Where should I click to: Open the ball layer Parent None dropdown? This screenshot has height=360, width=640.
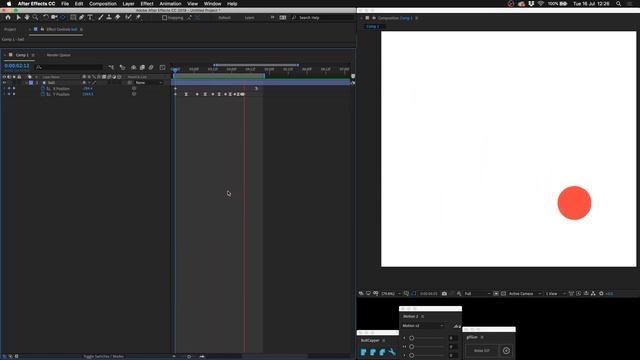tap(149, 83)
